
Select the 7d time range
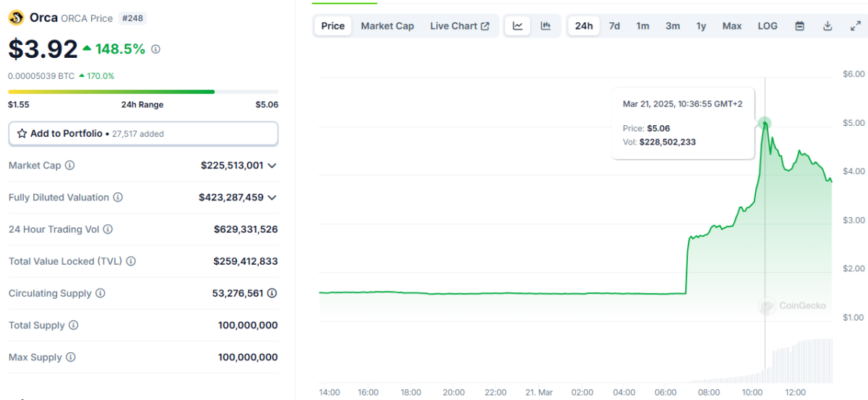[614, 26]
